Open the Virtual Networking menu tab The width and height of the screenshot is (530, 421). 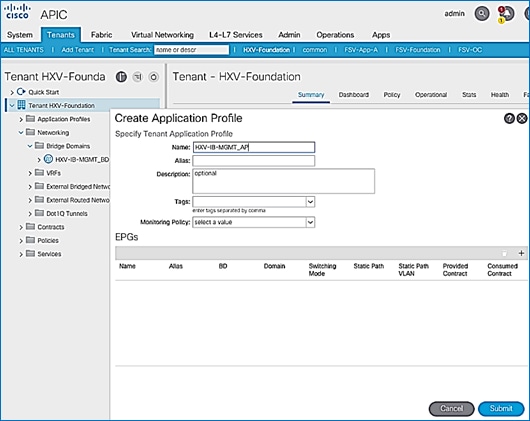click(x=162, y=35)
